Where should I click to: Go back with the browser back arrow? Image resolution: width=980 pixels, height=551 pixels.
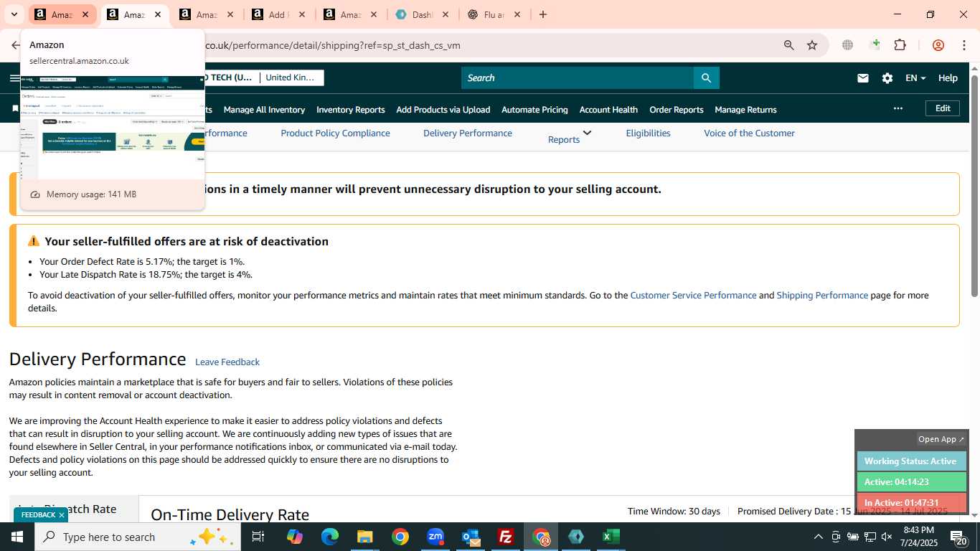(x=16, y=45)
